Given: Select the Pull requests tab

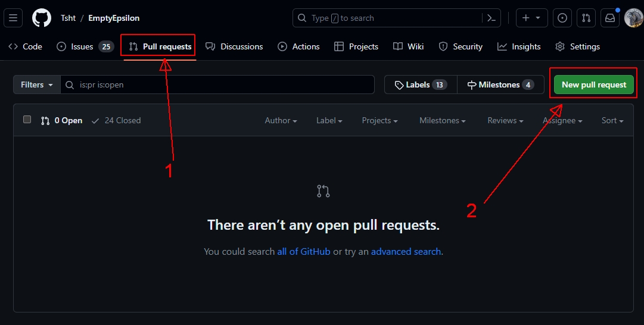Looking at the screenshot, I should tap(160, 47).
